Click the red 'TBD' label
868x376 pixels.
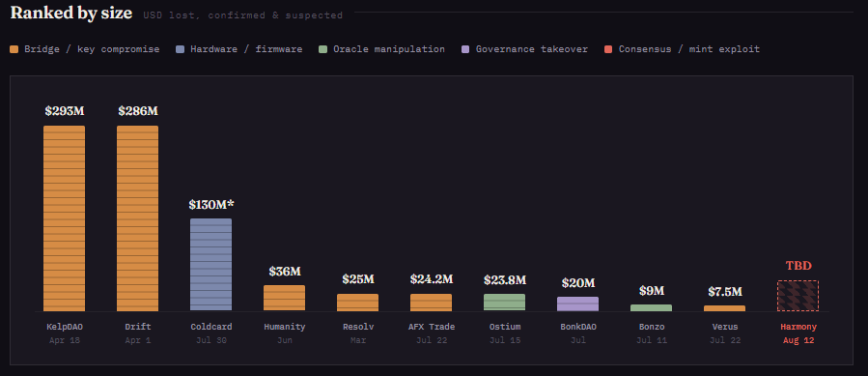click(x=798, y=266)
